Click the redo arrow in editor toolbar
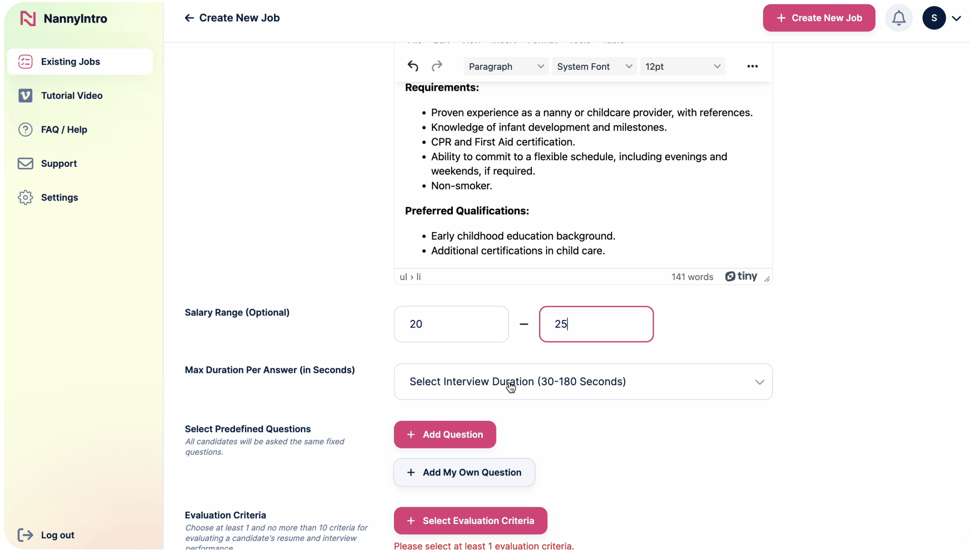This screenshot has height=551, width=980. point(437,66)
